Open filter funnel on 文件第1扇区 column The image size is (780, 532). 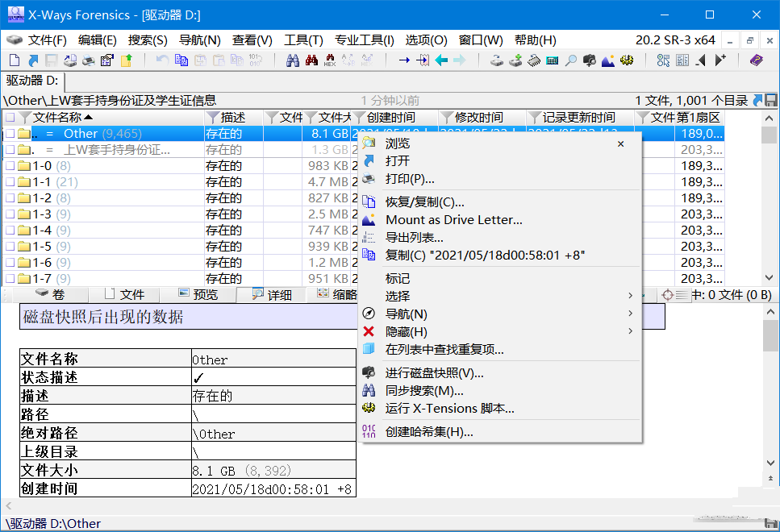point(642,118)
